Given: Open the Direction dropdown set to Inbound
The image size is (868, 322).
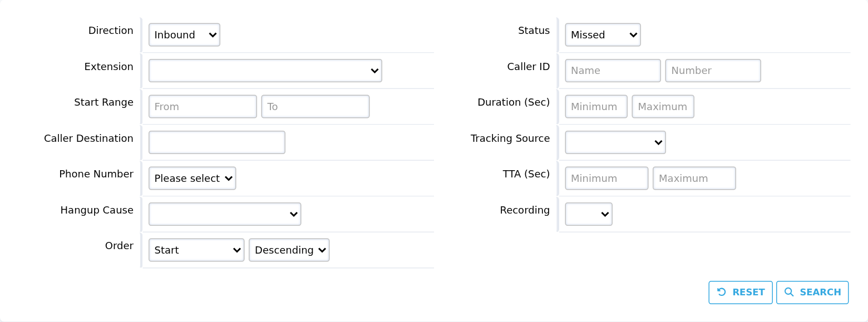Looking at the screenshot, I should pos(184,35).
